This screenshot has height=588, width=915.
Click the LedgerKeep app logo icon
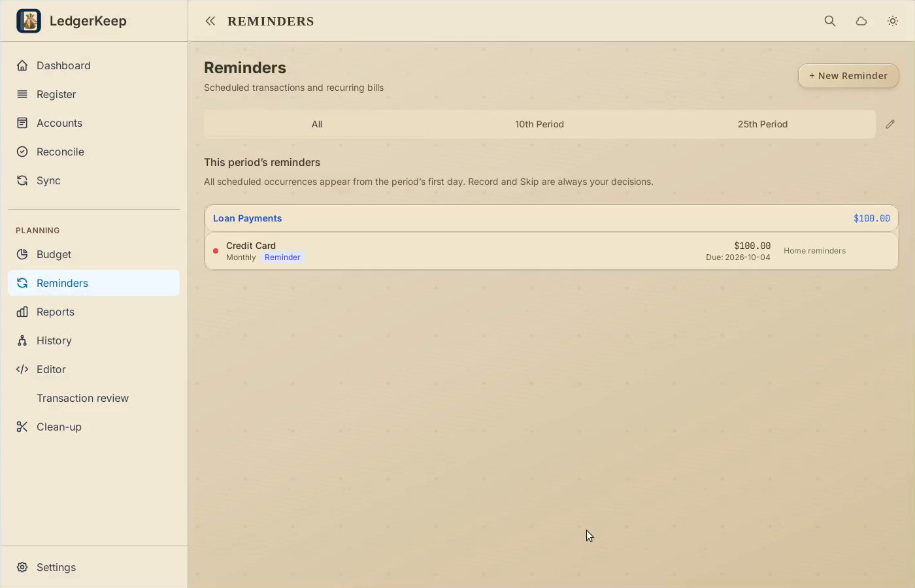(29, 21)
